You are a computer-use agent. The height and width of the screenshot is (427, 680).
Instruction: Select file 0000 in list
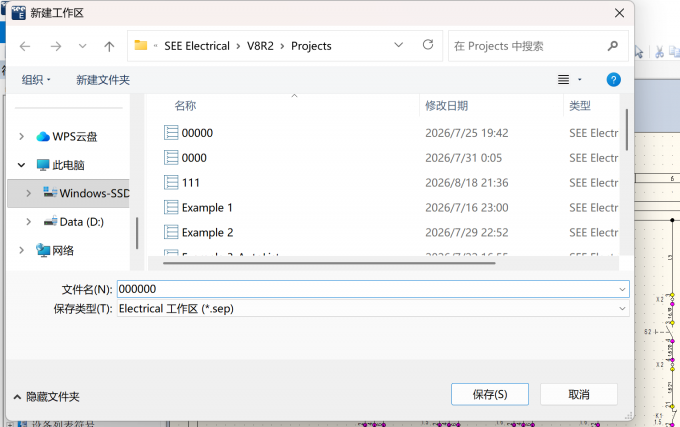[x=194, y=158]
